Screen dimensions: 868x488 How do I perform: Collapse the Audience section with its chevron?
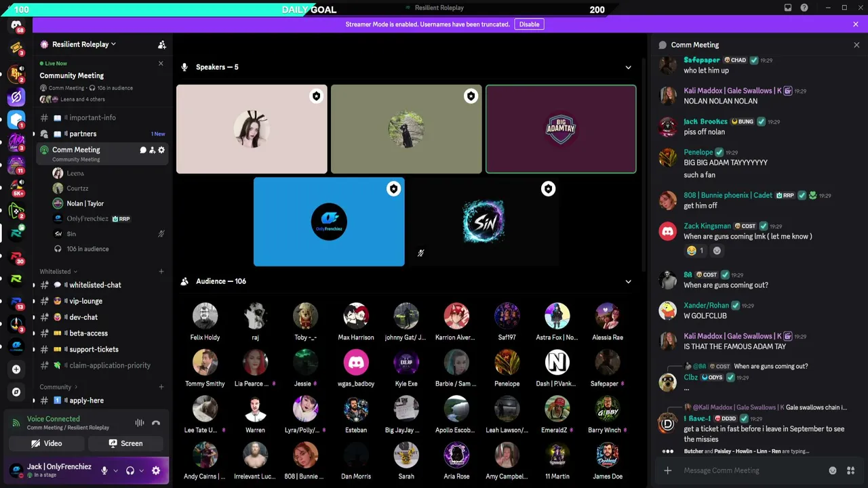point(628,281)
